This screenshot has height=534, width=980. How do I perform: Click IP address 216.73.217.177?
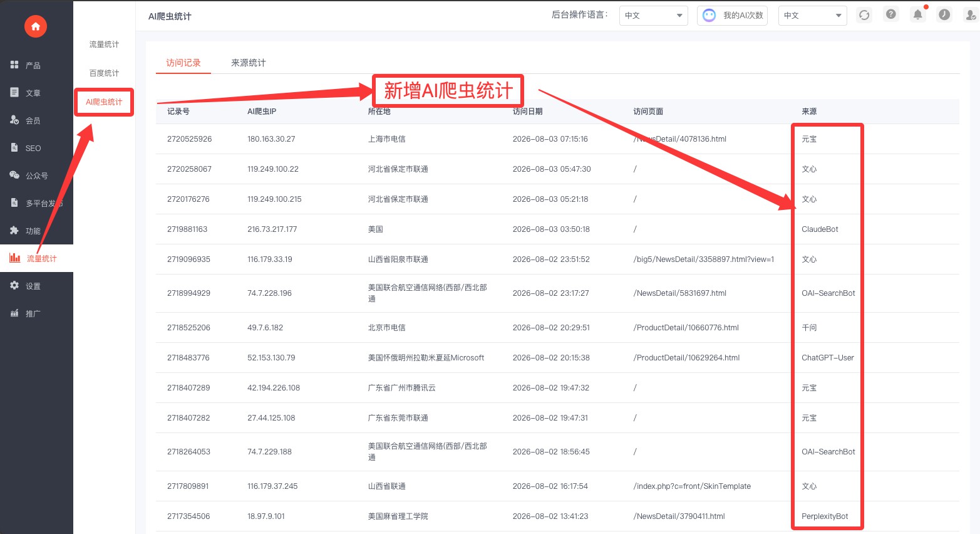click(x=272, y=229)
